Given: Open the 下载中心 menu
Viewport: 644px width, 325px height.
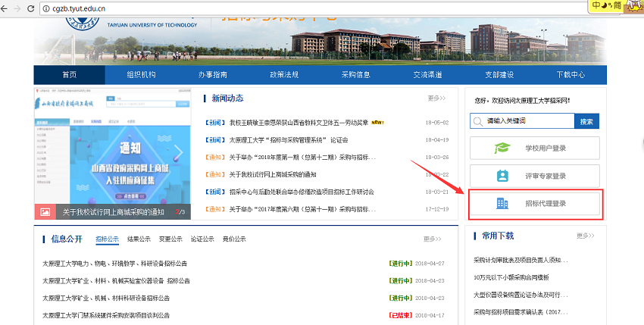Looking at the screenshot, I should (x=571, y=75).
